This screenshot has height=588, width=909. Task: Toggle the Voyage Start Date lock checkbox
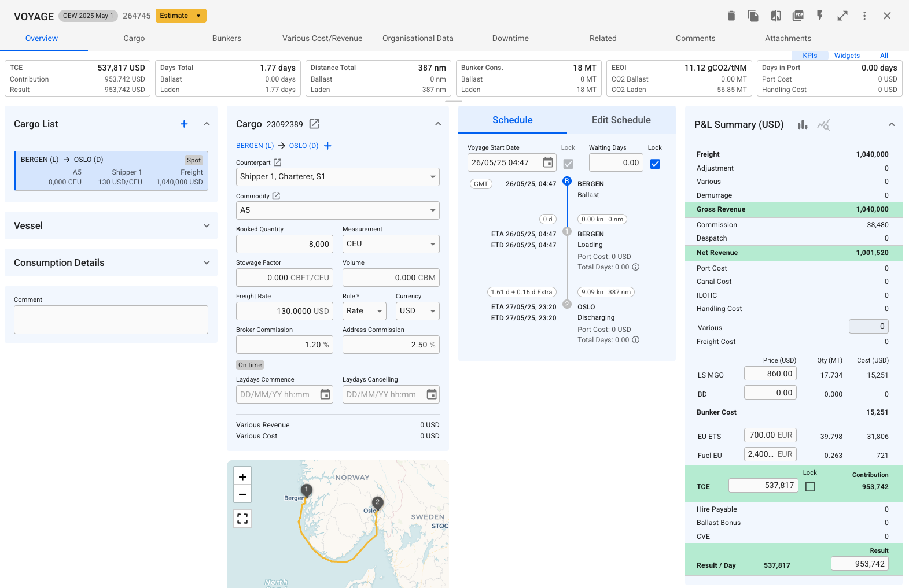tap(568, 164)
